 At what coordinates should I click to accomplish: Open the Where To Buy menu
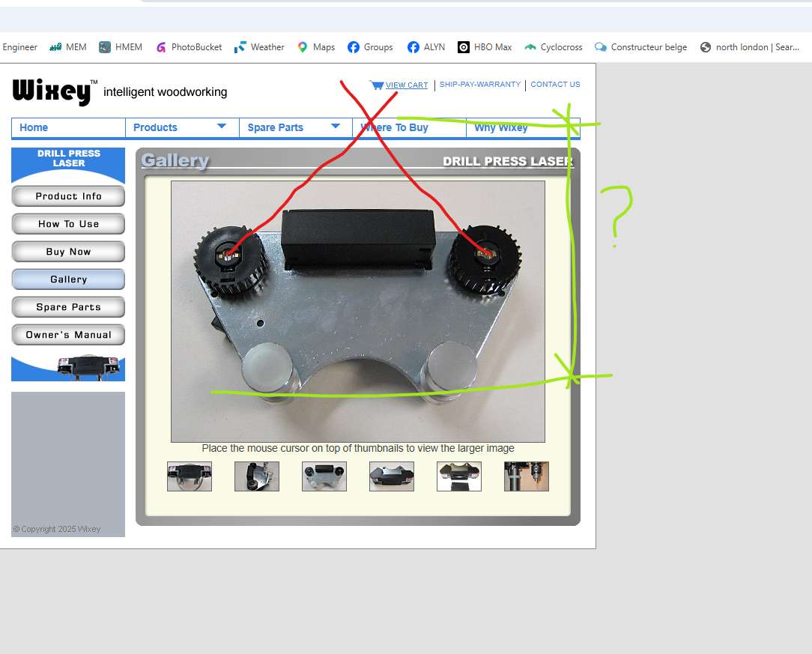click(409, 127)
